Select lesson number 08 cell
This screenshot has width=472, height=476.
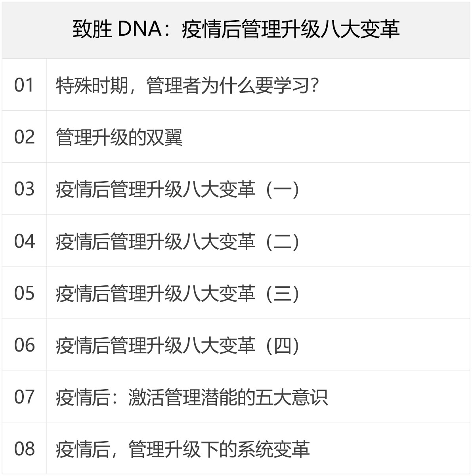tap(24, 449)
